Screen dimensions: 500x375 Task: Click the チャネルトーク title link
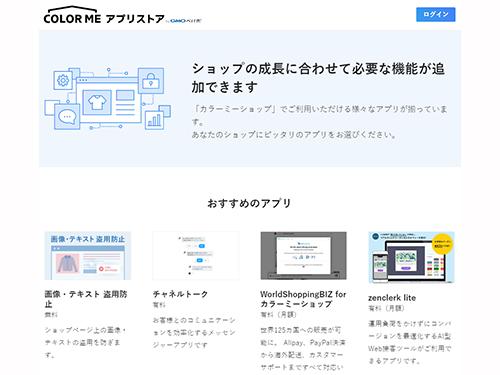click(180, 294)
